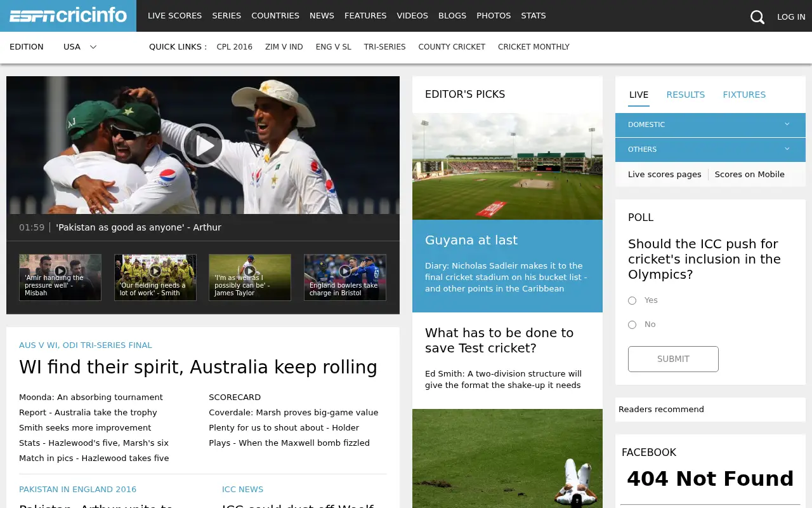Click the Log In link
812x508 pixels.
(x=791, y=17)
